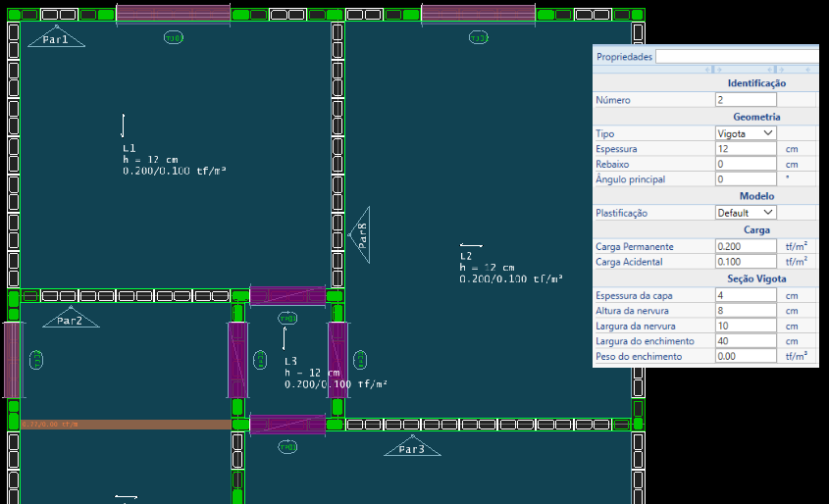829x504 pixels.
Task: Select the Par3 wall marker
Action: [411, 449]
